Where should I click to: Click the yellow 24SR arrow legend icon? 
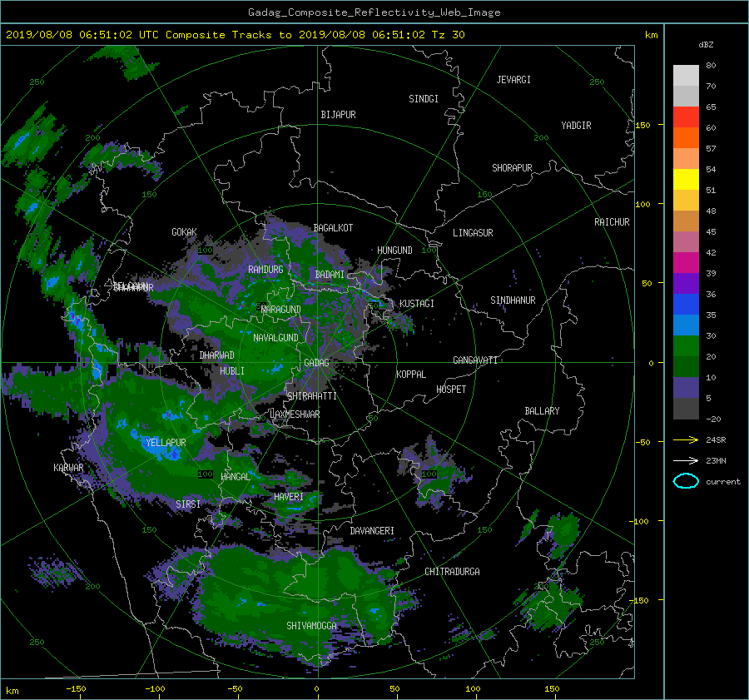[686, 439]
